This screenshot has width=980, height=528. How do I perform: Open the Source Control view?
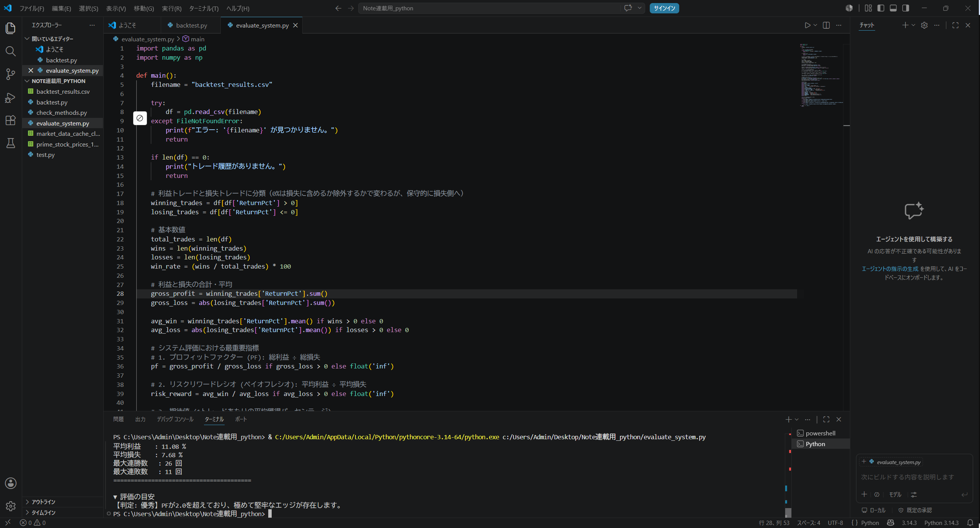11,74
